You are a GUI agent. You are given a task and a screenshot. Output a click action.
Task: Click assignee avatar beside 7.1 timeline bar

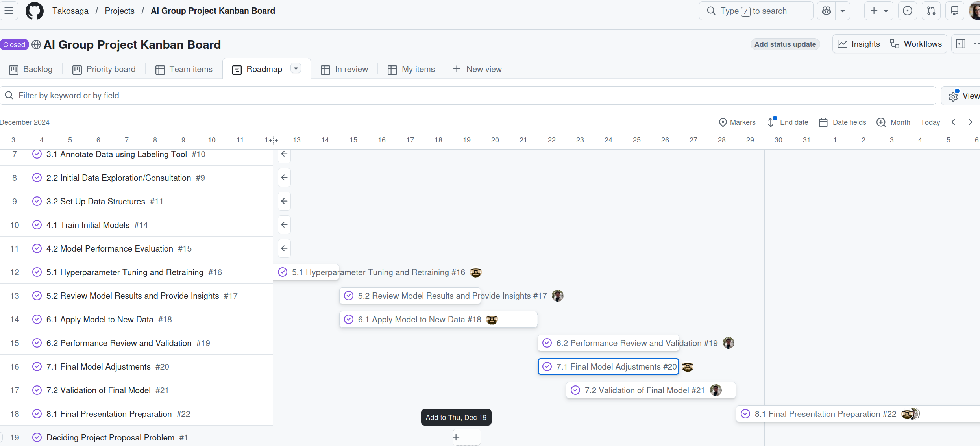coord(688,367)
